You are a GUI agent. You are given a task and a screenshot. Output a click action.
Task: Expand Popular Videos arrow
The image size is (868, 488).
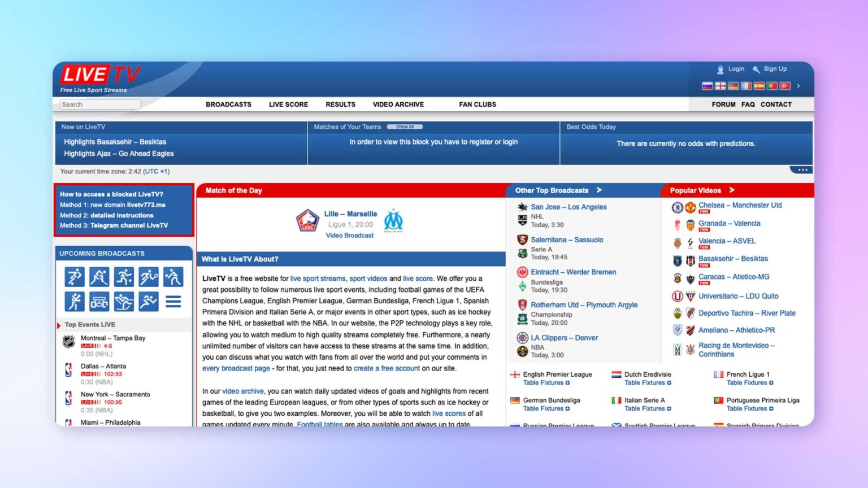[732, 190]
